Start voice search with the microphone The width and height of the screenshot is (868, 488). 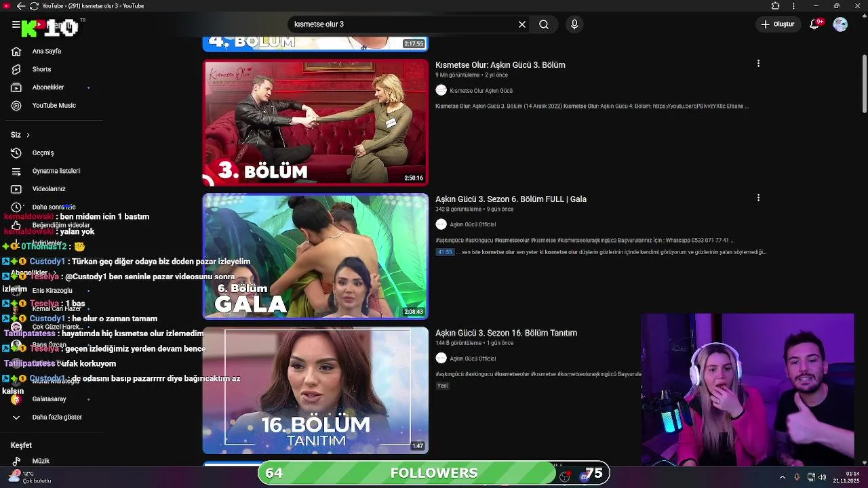click(x=574, y=24)
